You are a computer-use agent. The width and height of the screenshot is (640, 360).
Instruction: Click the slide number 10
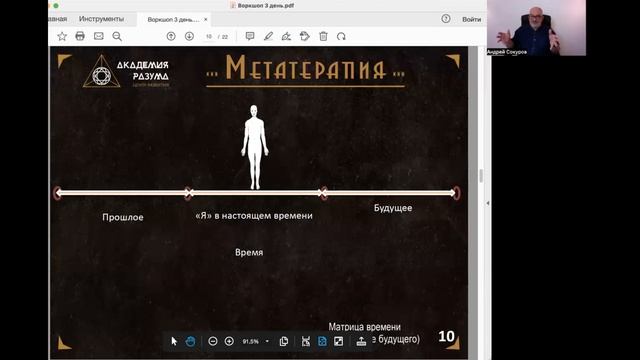click(446, 336)
